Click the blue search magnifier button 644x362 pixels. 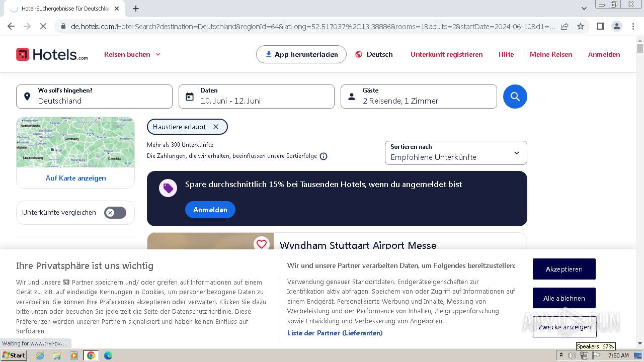515,97
